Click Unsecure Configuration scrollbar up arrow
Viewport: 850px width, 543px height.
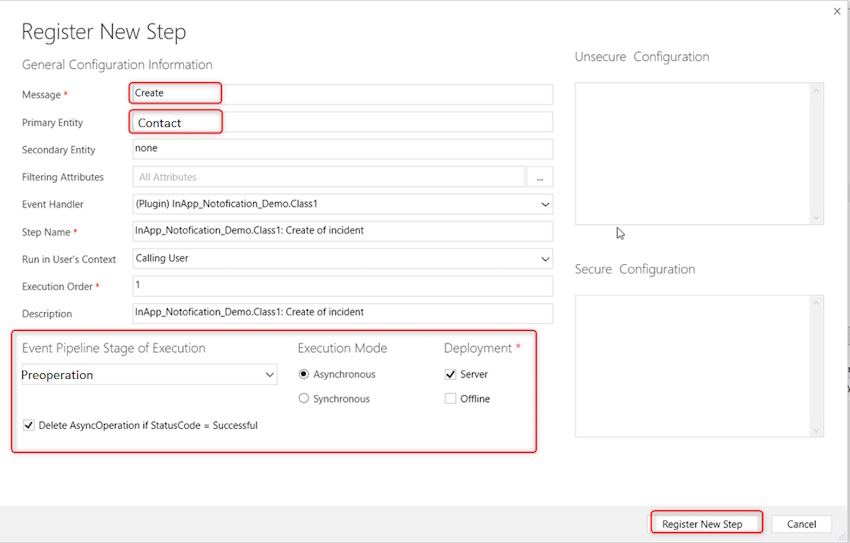[816, 90]
